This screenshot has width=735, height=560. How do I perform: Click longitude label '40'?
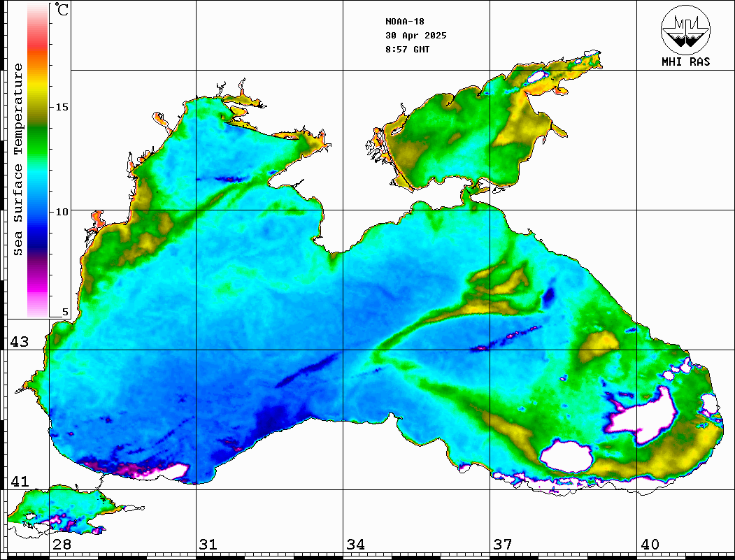[650, 545]
